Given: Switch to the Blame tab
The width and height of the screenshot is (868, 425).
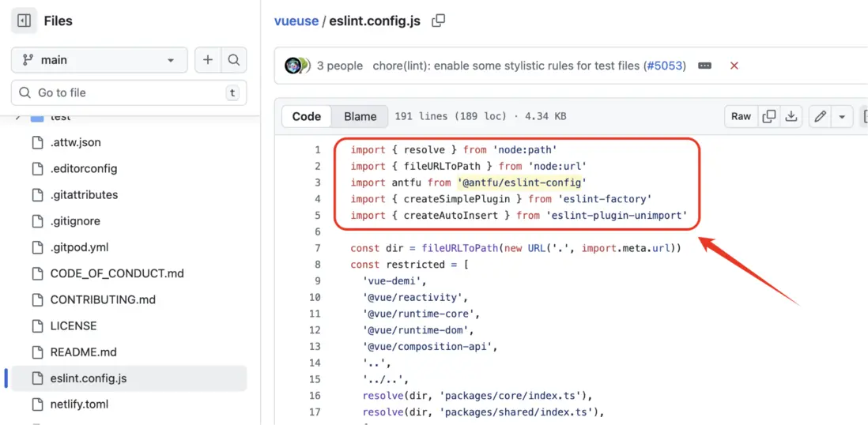Looking at the screenshot, I should 360,116.
